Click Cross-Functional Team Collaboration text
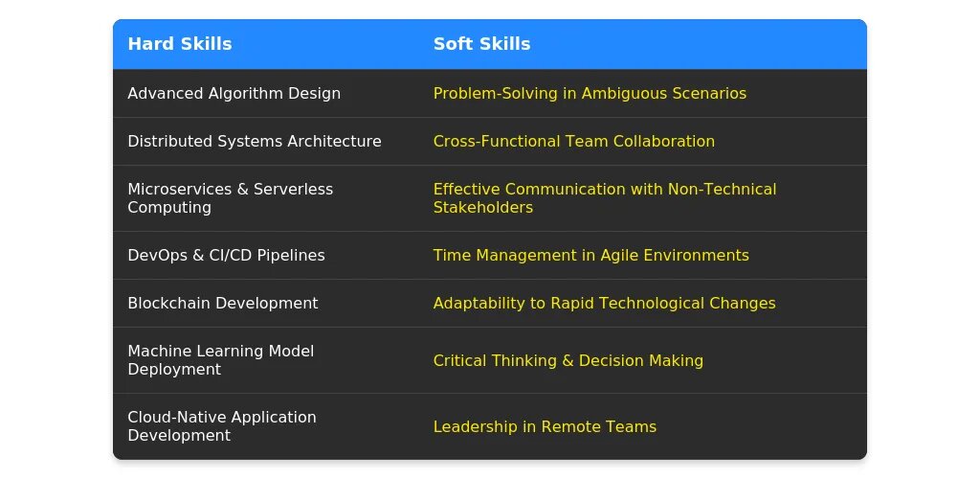 click(x=573, y=142)
